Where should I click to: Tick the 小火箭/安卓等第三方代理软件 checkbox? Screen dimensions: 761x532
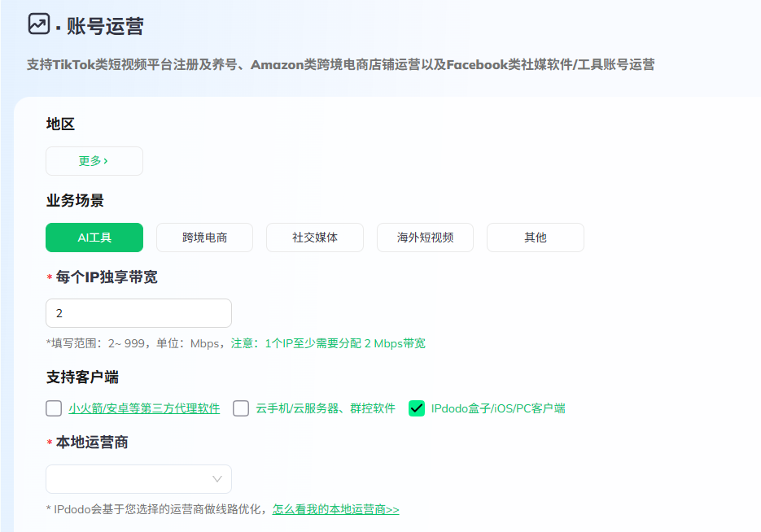(54, 408)
